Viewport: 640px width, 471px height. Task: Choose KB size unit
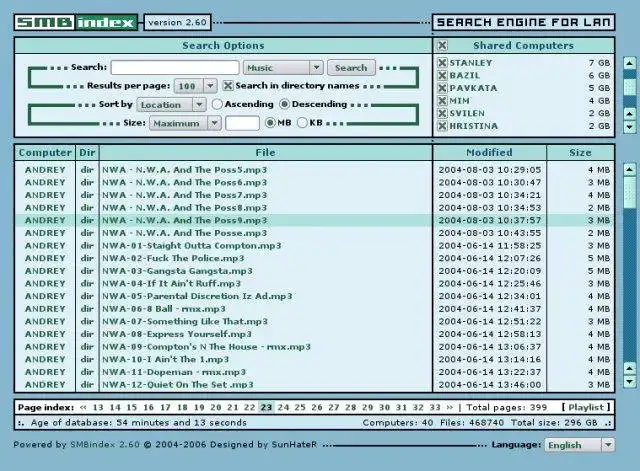click(302, 122)
